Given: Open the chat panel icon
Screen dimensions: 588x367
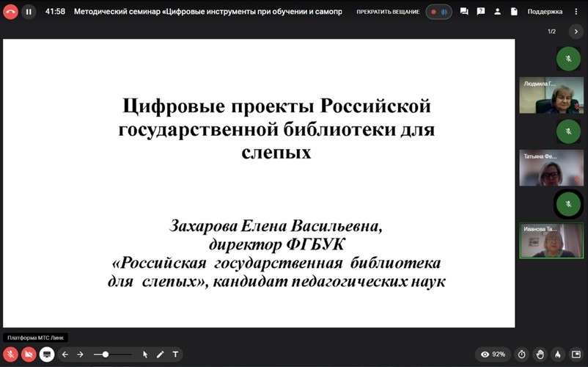Looking at the screenshot, I should tap(465, 12).
